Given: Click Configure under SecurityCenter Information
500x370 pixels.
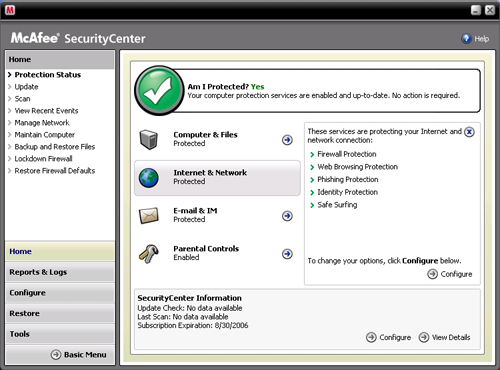Looking at the screenshot, I should (x=388, y=337).
